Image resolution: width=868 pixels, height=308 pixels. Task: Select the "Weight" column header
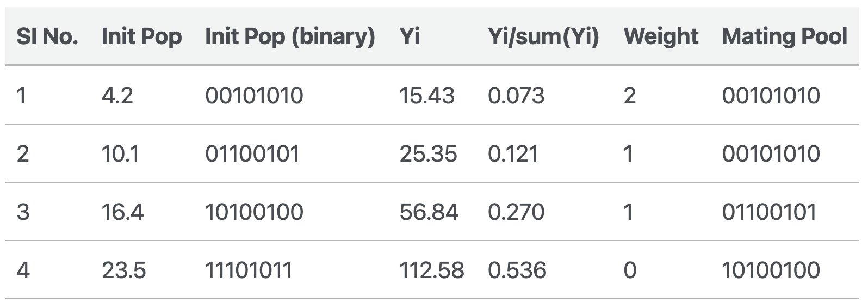click(x=661, y=36)
